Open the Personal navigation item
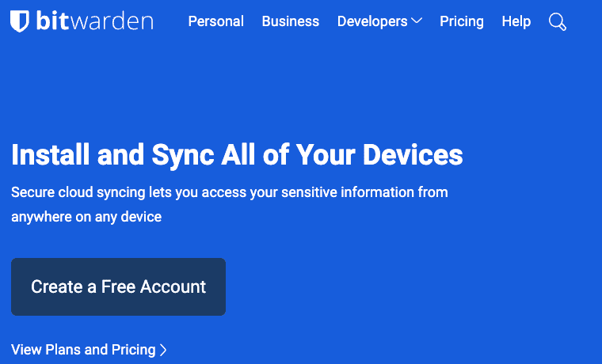Viewport: 602px width, 364px height. click(x=215, y=21)
